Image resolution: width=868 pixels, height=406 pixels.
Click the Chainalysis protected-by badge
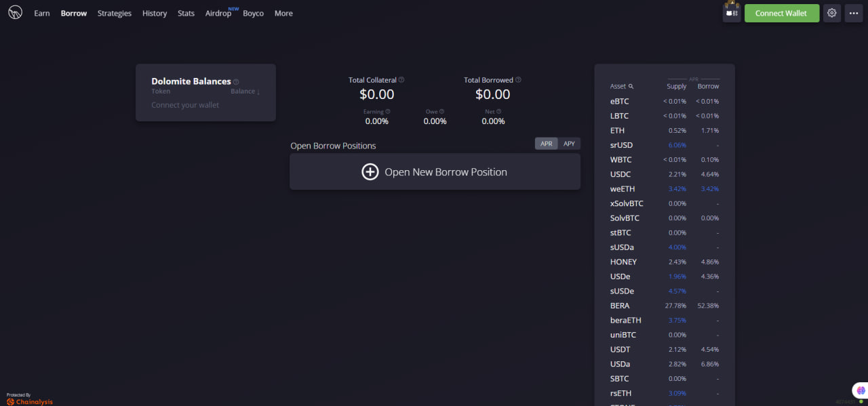coord(30,399)
